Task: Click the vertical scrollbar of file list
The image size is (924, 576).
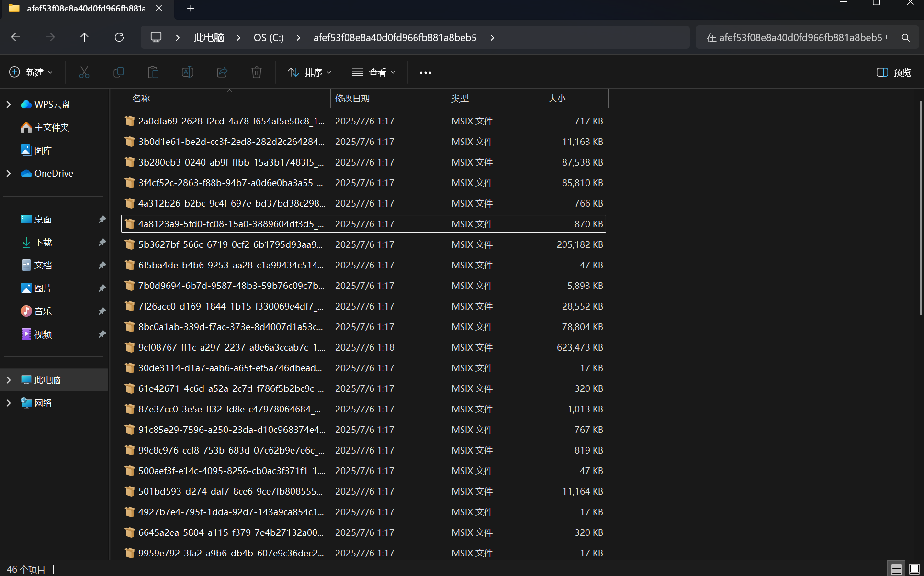Action: coord(920,208)
